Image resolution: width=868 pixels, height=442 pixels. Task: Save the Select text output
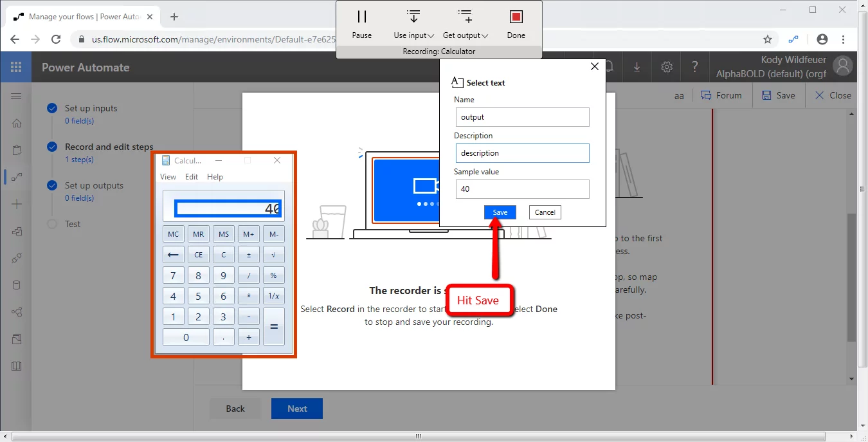click(500, 212)
